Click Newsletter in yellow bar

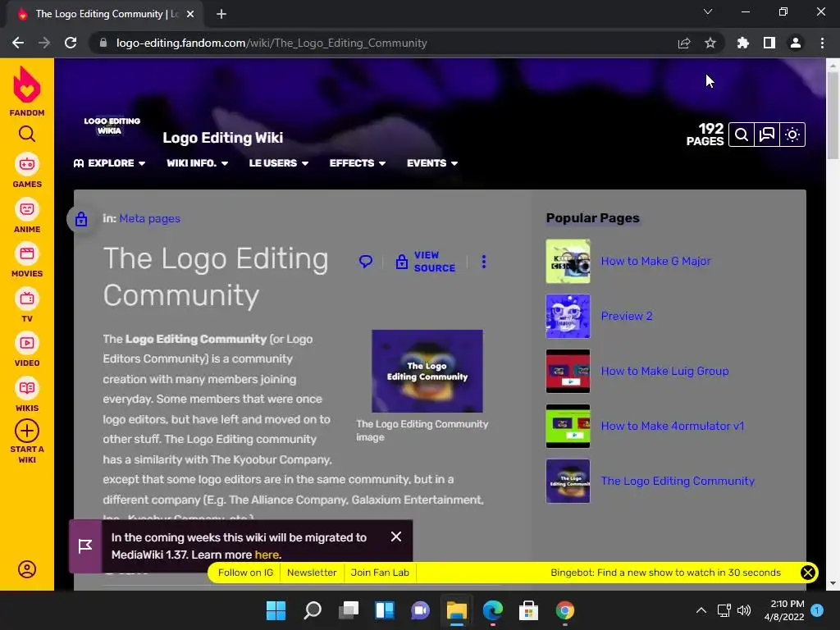point(312,573)
